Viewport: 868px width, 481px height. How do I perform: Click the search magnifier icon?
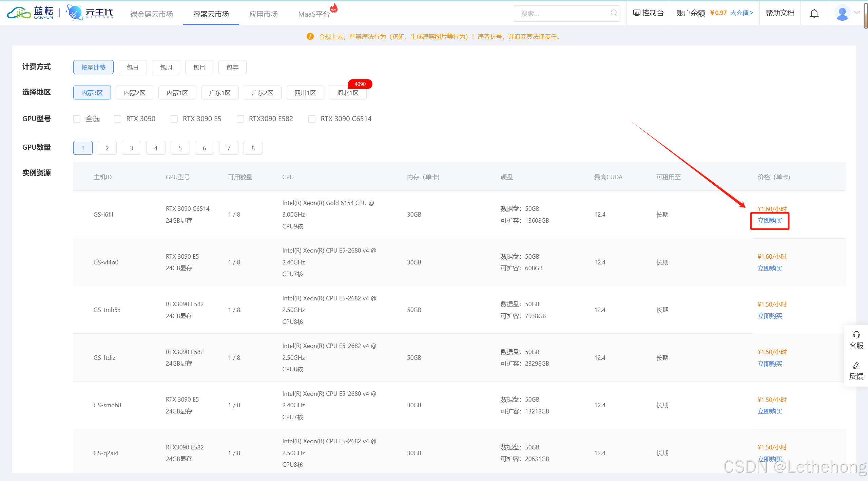[614, 13]
